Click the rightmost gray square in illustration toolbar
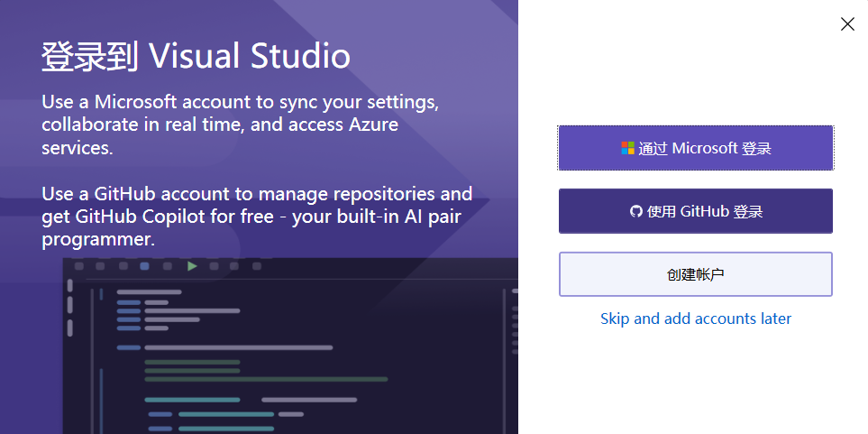868x434 pixels. click(258, 266)
